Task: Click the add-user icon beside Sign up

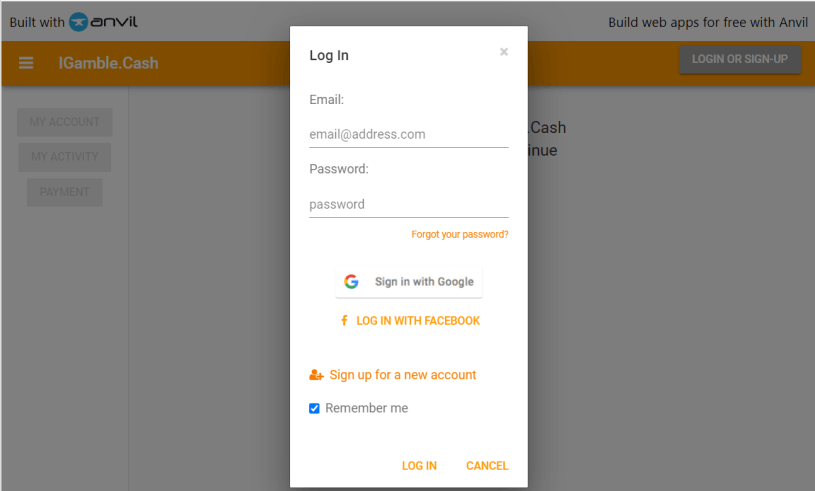Action: pos(316,375)
